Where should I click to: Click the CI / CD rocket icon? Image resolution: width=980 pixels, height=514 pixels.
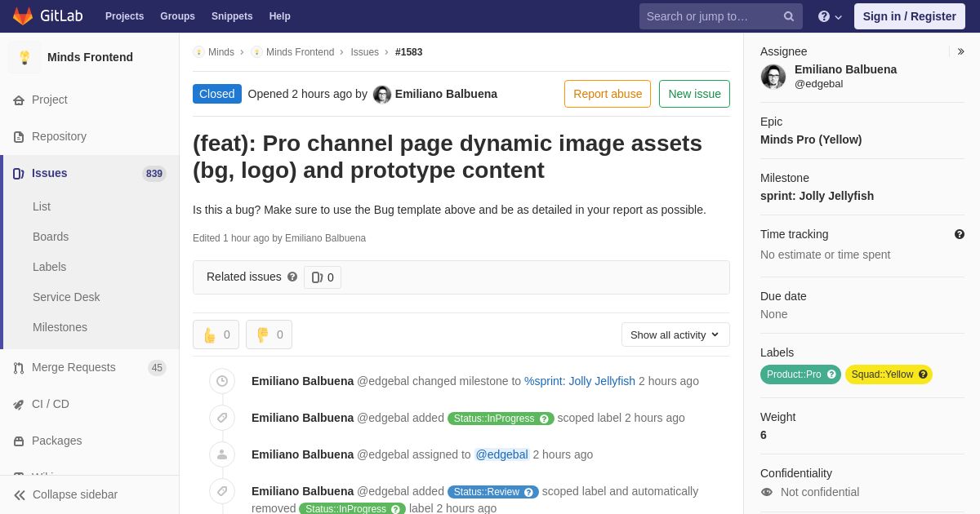click(19, 405)
